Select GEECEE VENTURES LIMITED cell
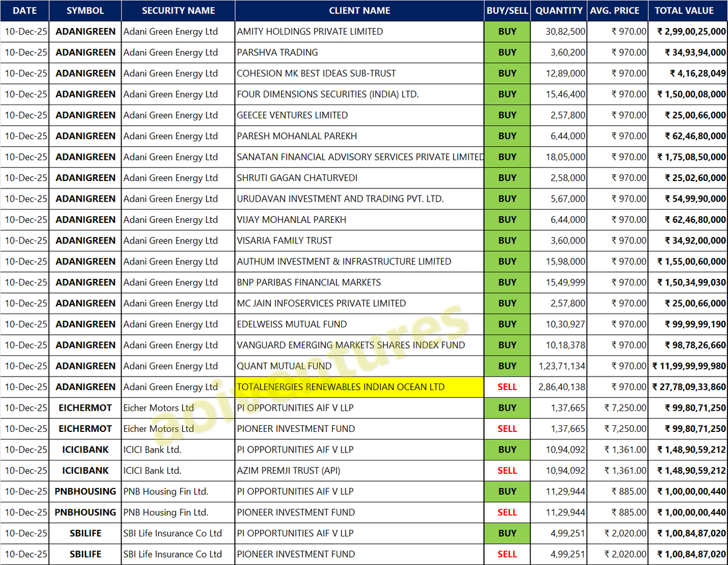The image size is (728, 565). tap(359, 115)
